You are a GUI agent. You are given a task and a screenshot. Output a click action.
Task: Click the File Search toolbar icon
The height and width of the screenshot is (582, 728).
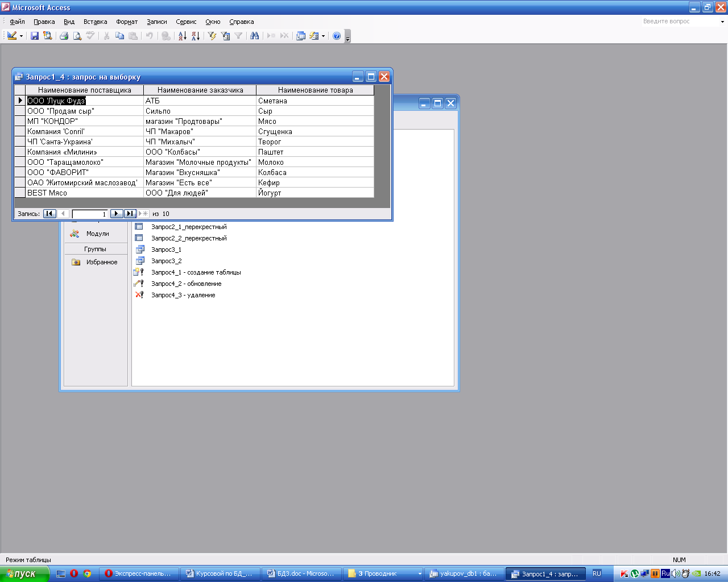coord(48,36)
